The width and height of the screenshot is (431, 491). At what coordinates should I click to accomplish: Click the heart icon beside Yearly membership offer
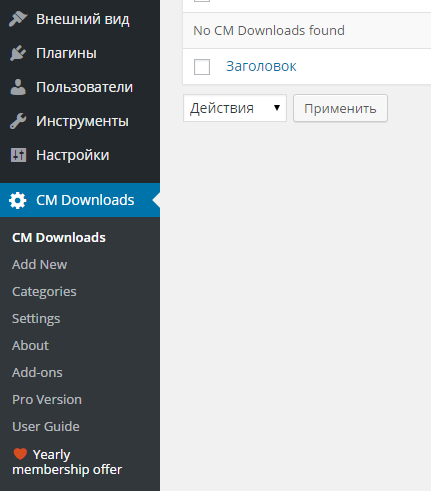pos(20,454)
